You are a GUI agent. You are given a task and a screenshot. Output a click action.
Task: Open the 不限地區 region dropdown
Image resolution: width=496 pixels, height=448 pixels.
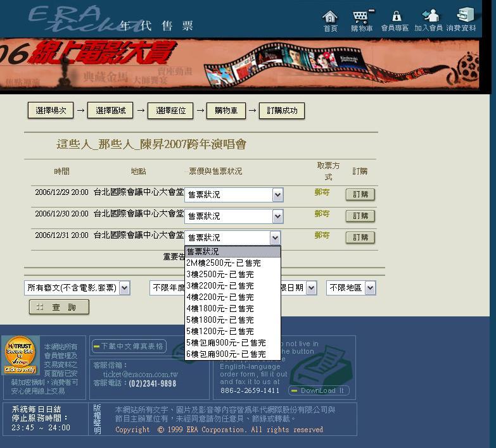tap(351, 288)
